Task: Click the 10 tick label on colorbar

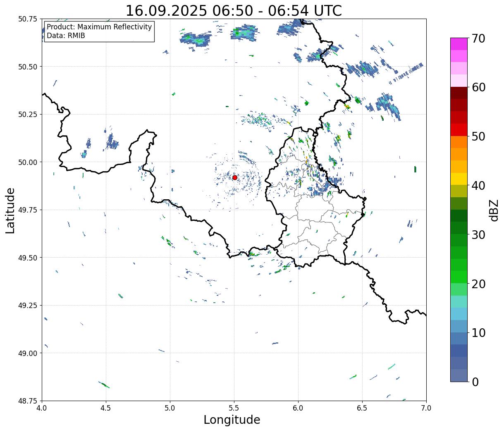Action: pyautogui.click(x=478, y=333)
